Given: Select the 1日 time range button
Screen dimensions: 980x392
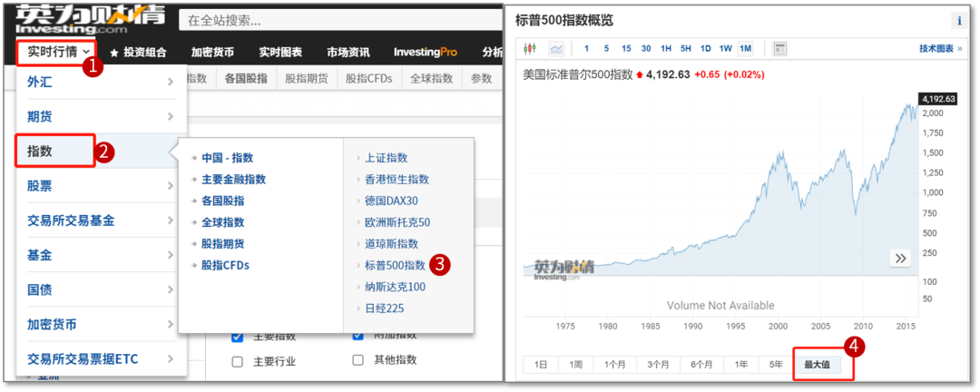Looking at the screenshot, I should pos(541,365).
